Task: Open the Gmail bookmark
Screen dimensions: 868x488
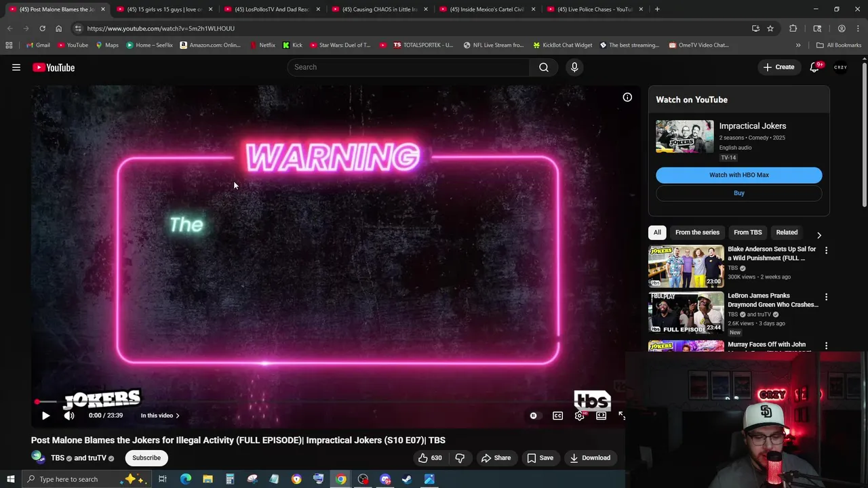Action: point(39,45)
